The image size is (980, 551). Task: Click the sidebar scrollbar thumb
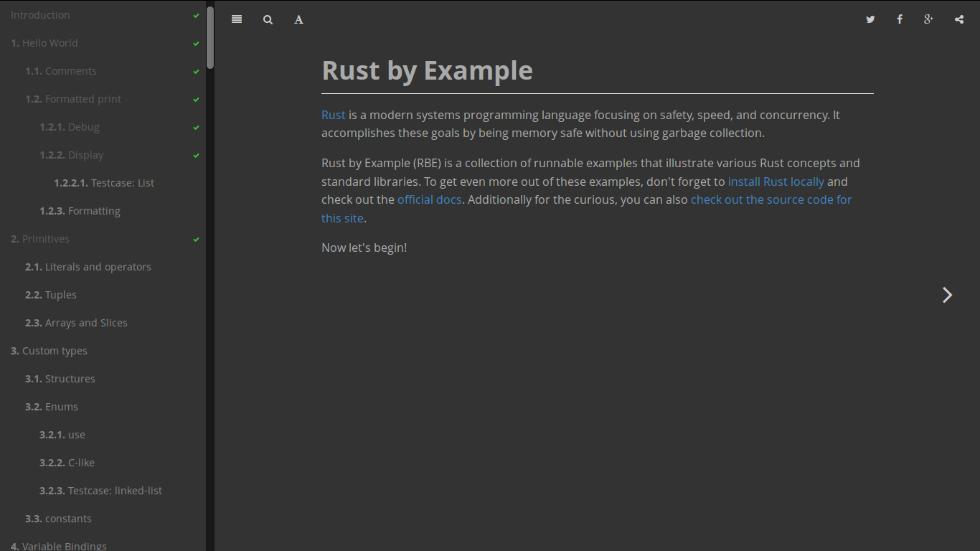tap(210, 37)
